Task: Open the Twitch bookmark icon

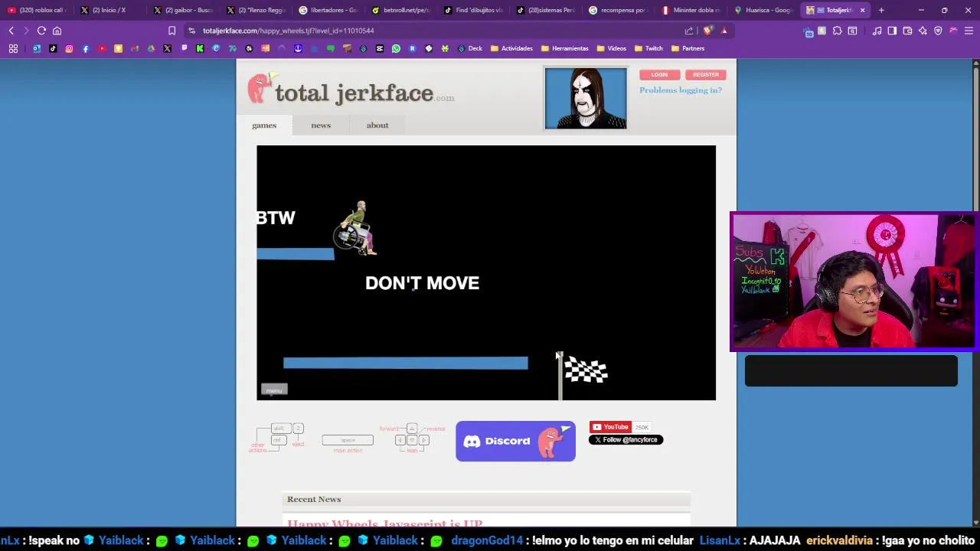Action: coord(184,48)
